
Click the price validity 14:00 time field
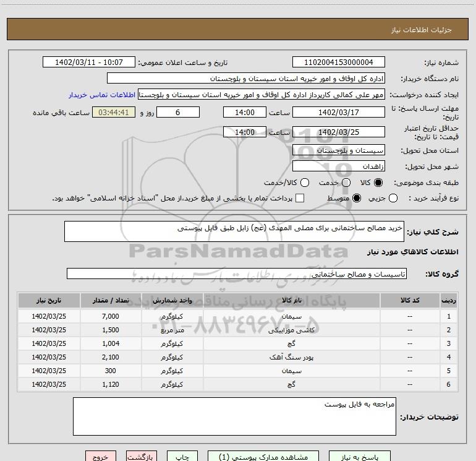coord(245,132)
